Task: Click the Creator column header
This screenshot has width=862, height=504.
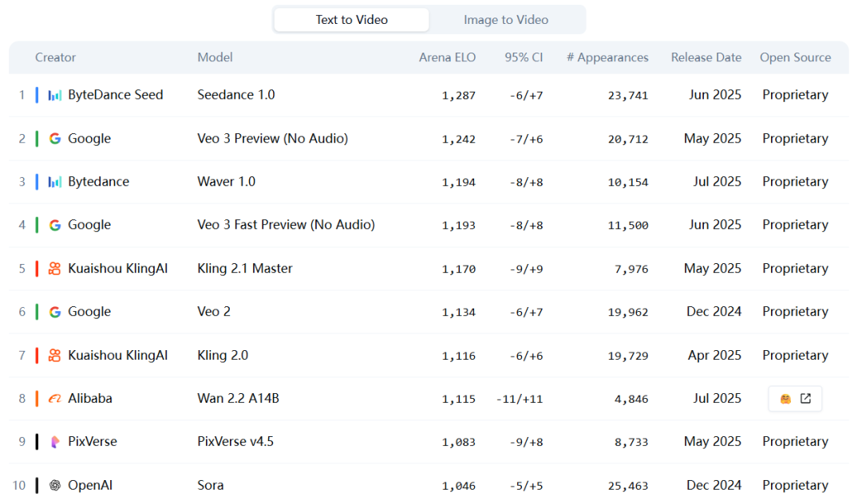Action: (55, 57)
